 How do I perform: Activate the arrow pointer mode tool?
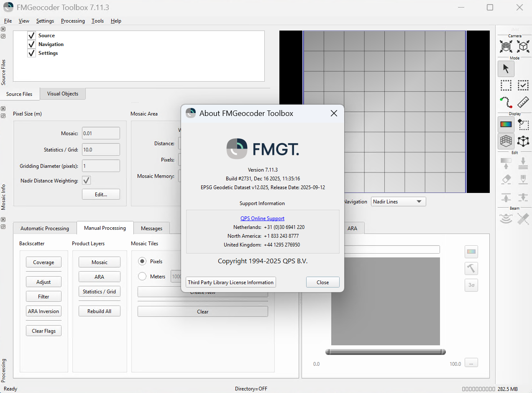[506, 69]
